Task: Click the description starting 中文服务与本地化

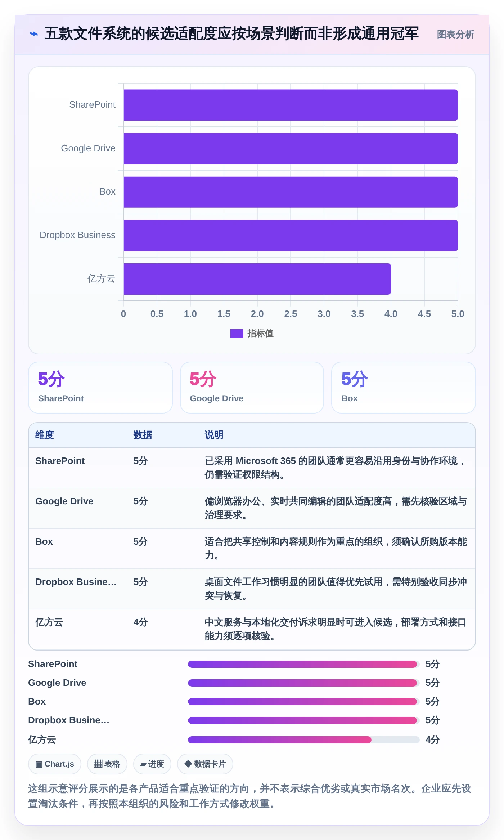Action: point(336,629)
